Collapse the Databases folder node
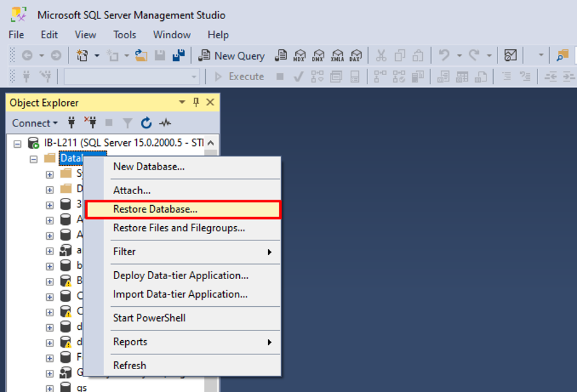Screen dimensions: 577x392 [33, 159]
